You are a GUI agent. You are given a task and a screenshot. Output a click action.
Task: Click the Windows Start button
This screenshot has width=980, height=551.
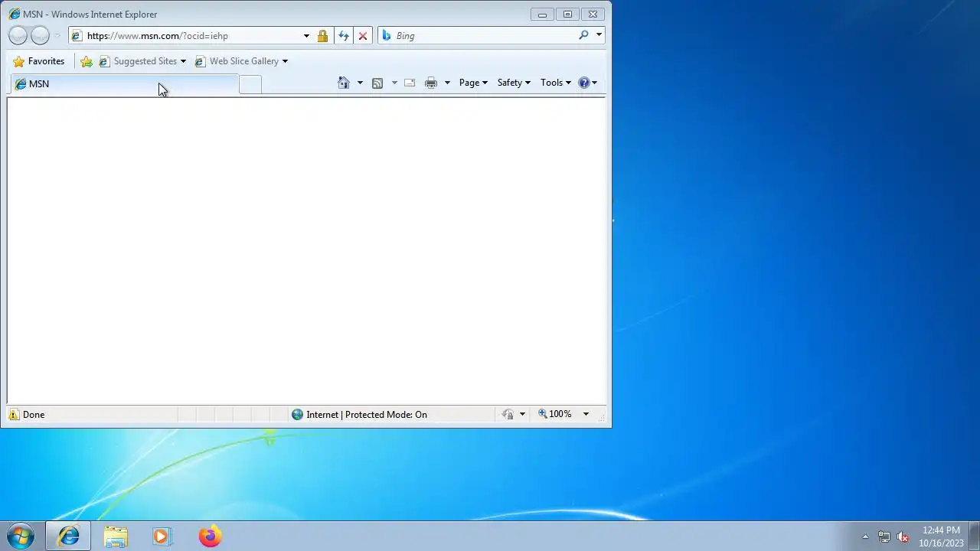pos(21,536)
